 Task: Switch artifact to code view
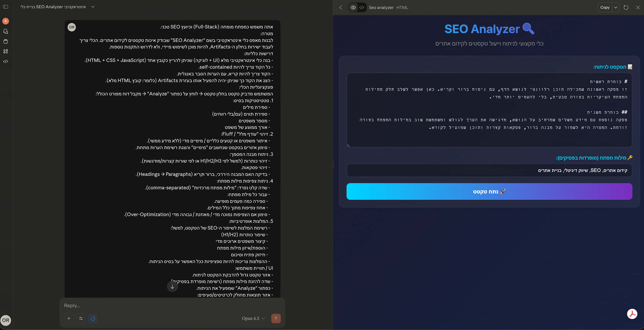(x=362, y=7)
